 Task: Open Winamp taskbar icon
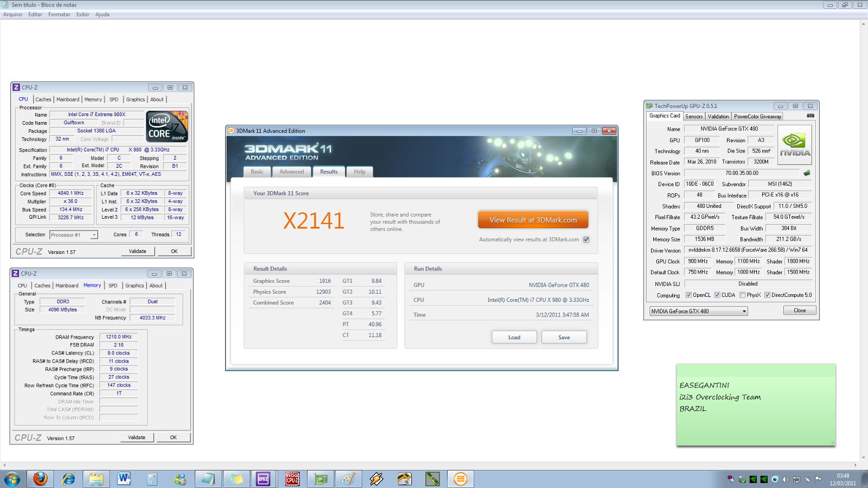[376, 479]
